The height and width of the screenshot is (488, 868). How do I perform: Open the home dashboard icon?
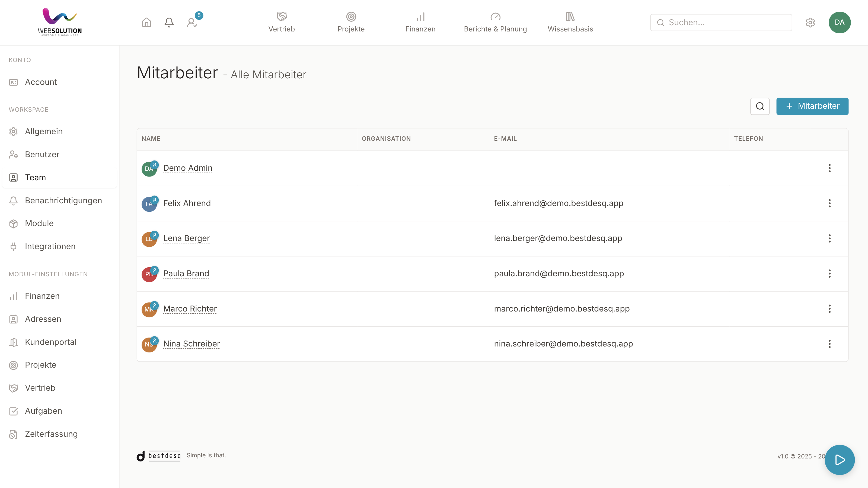(146, 23)
